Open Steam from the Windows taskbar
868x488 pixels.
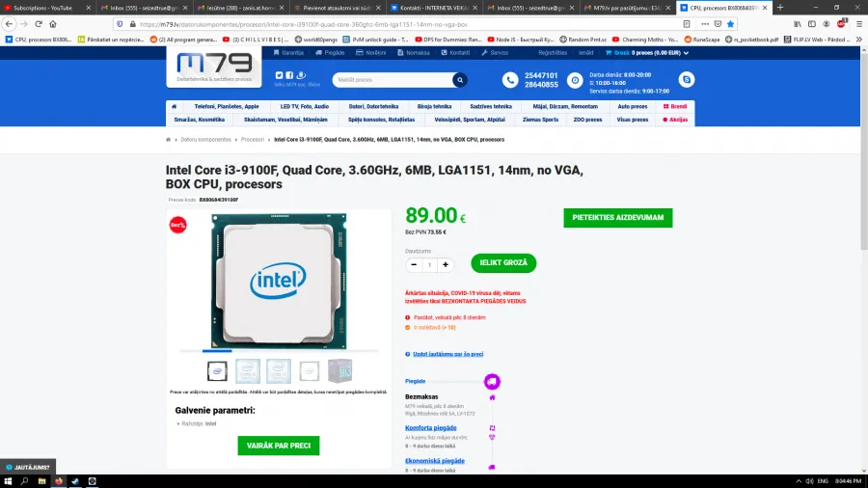(75, 481)
